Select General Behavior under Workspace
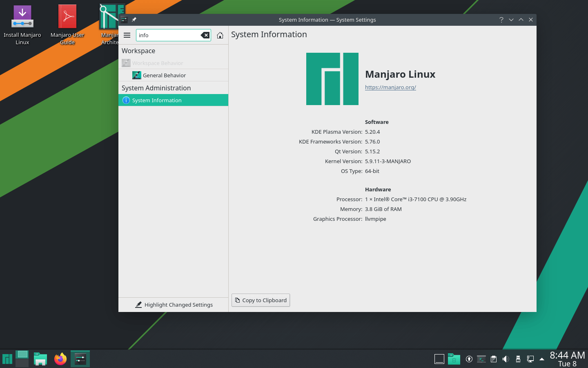This screenshot has height=368, width=588. [164, 75]
